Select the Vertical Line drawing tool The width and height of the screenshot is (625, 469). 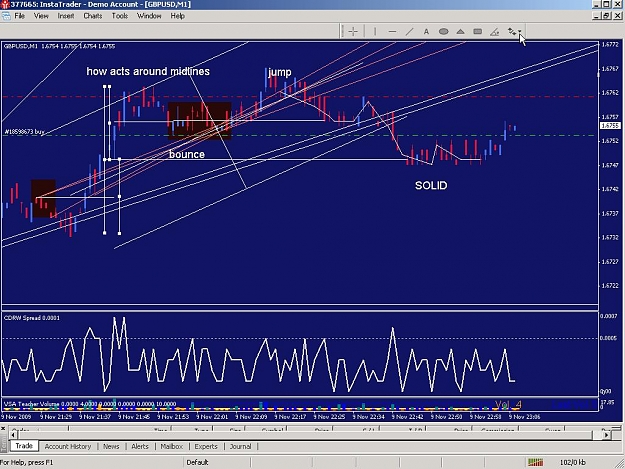375,31
